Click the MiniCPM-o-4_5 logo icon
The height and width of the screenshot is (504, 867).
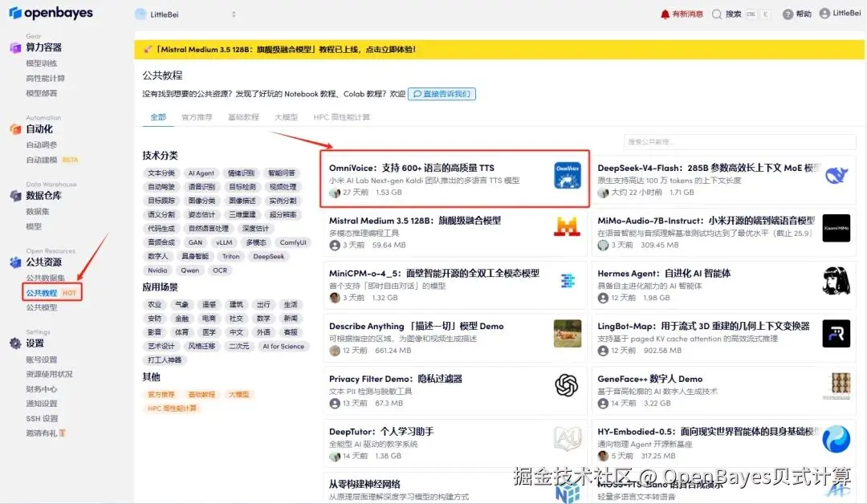568,281
